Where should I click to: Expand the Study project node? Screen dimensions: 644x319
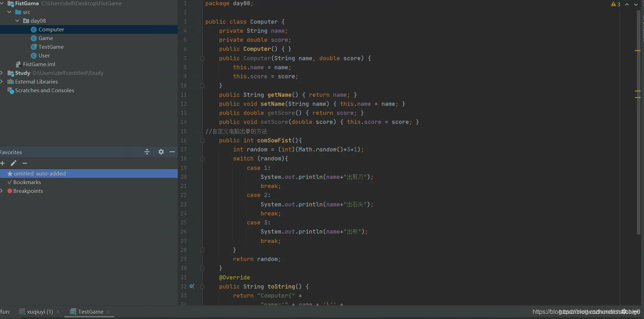(x=2, y=73)
